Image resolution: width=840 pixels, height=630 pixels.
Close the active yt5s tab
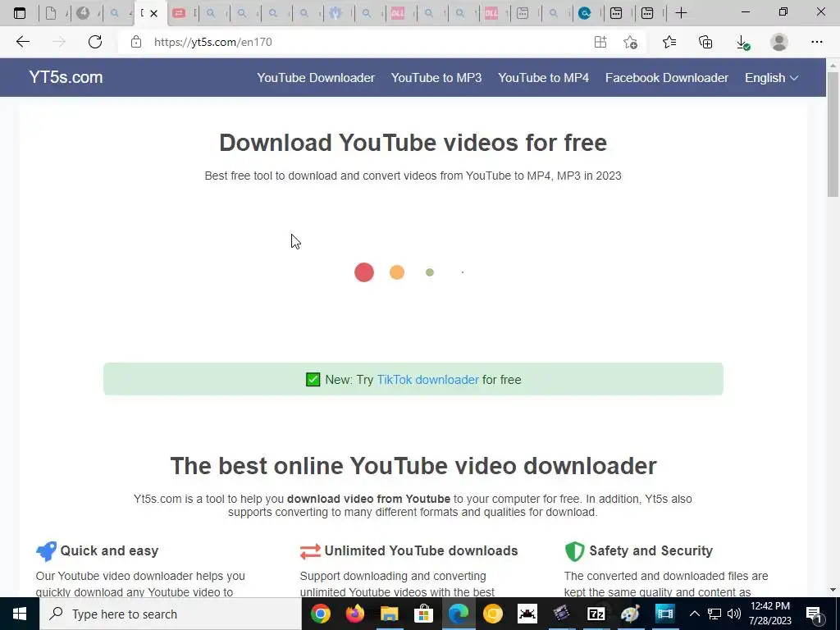[x=153, y=13]
